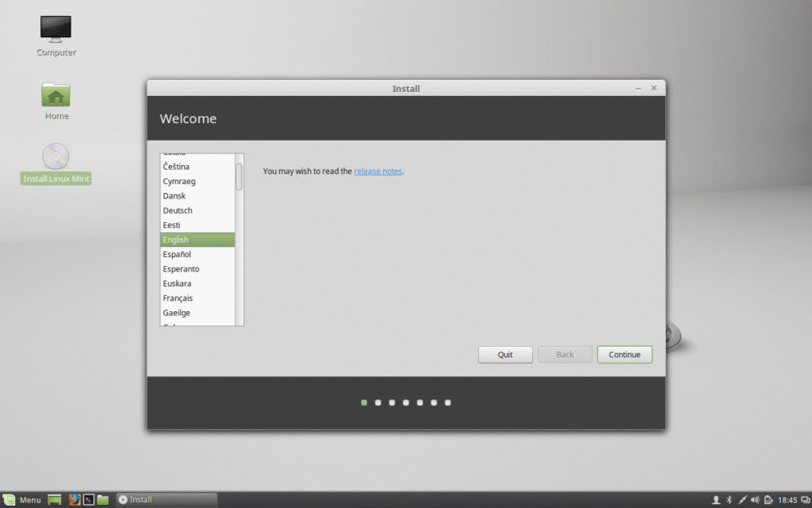Image resolution: width=812 pixels, height=508 pixels.
Task: Select Deutsch in the language list
Action: pos(178,210)
